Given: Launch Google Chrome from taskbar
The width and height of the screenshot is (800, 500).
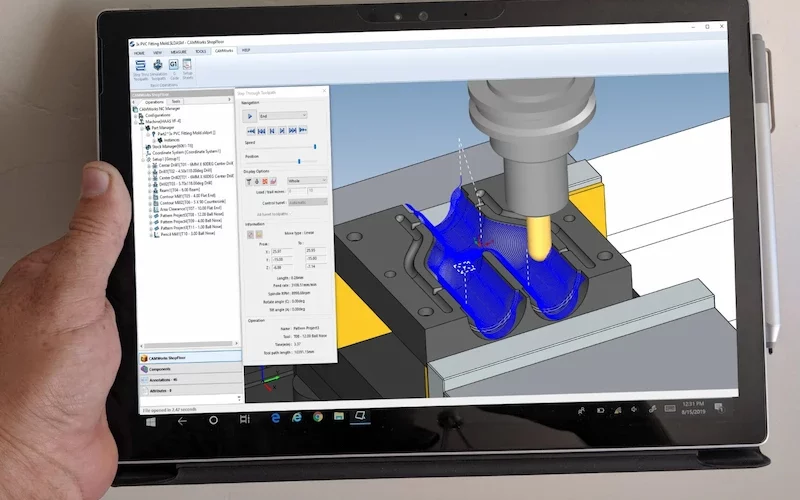Looking at the screenshot, I should pos(318,417).
